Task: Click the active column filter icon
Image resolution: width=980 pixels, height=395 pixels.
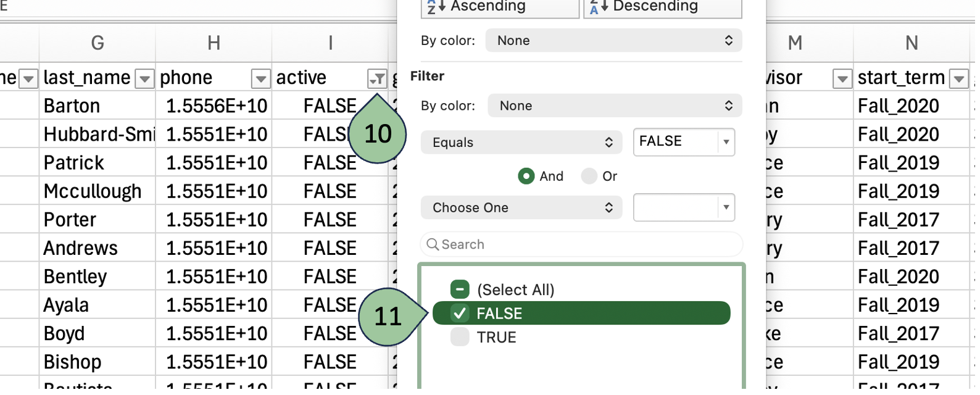Action: pyautogui.click(x=377, y=79)
